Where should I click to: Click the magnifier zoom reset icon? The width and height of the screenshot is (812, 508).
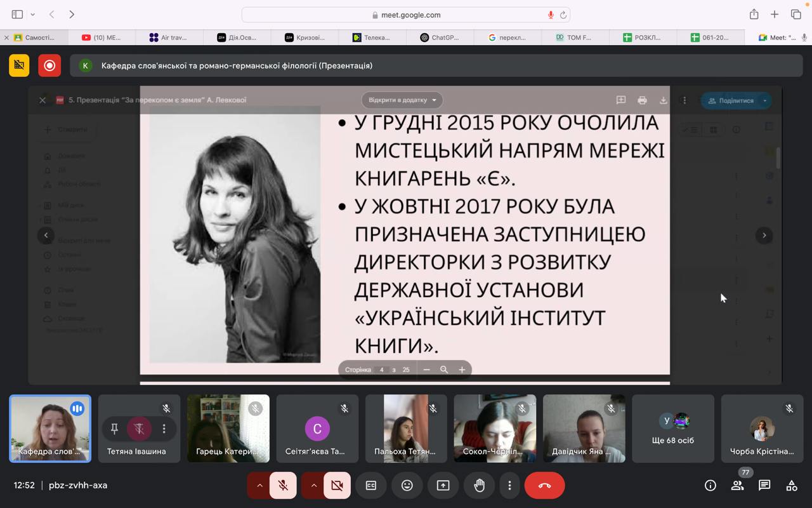444,370
